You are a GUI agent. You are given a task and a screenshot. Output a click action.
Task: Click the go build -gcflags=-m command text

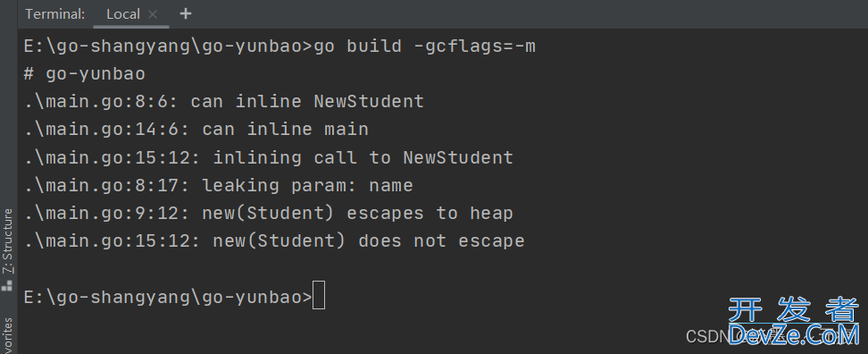click(424, 46)
